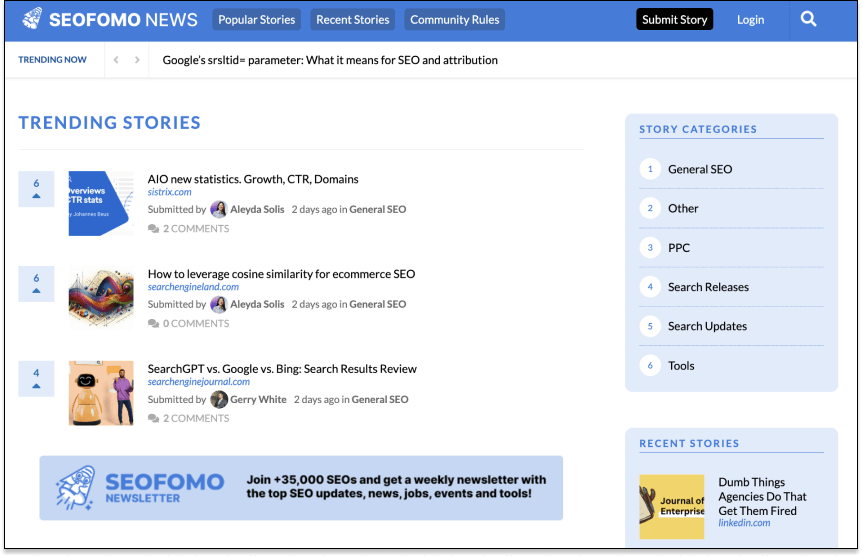Open cosine similarity story thumbnail
Screen dimensions: 862x557
(101, 298)
